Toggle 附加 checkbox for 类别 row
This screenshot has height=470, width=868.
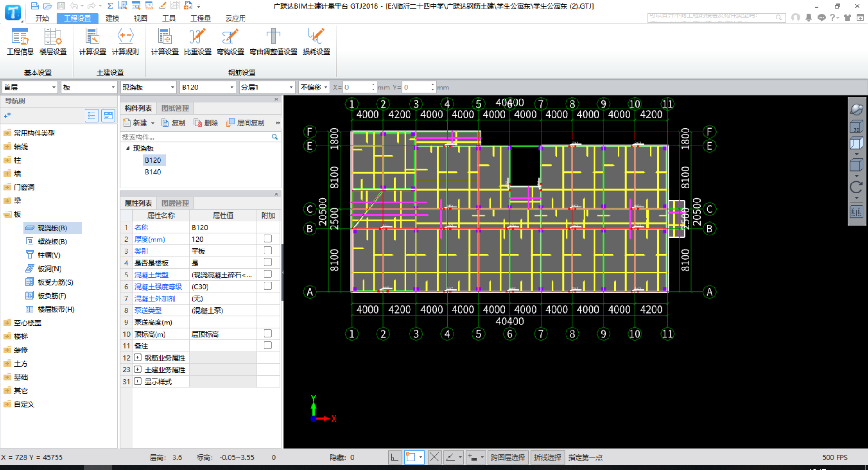pyautogui.click(x=268, y=250)
